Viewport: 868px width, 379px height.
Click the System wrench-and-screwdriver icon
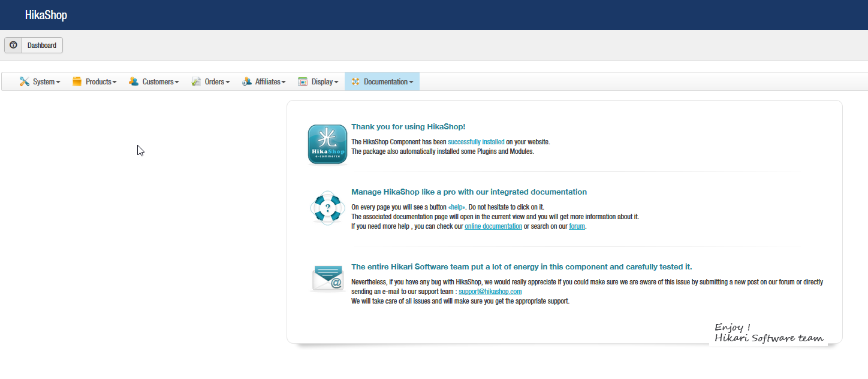click(24, 81)
